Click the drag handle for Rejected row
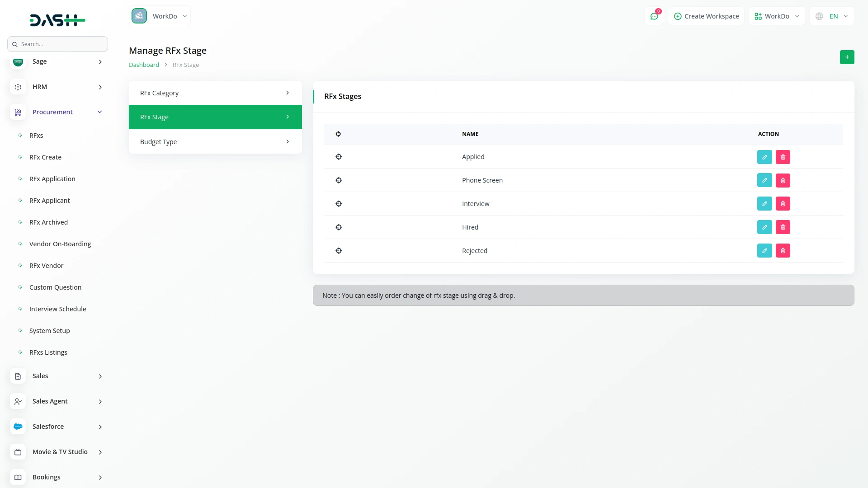The width and height of the screenshot is (868, 488). pyautogui.click(x=339, y=251)
